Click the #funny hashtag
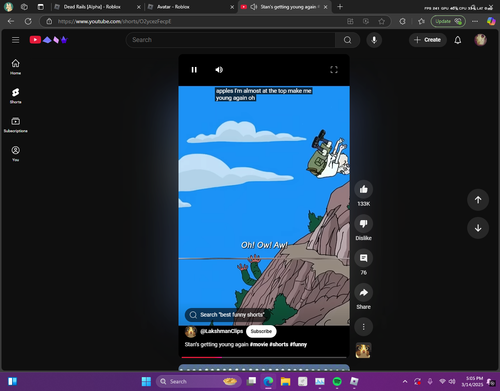The height and width of the screenshot is (391, 500). click(298, 344)
